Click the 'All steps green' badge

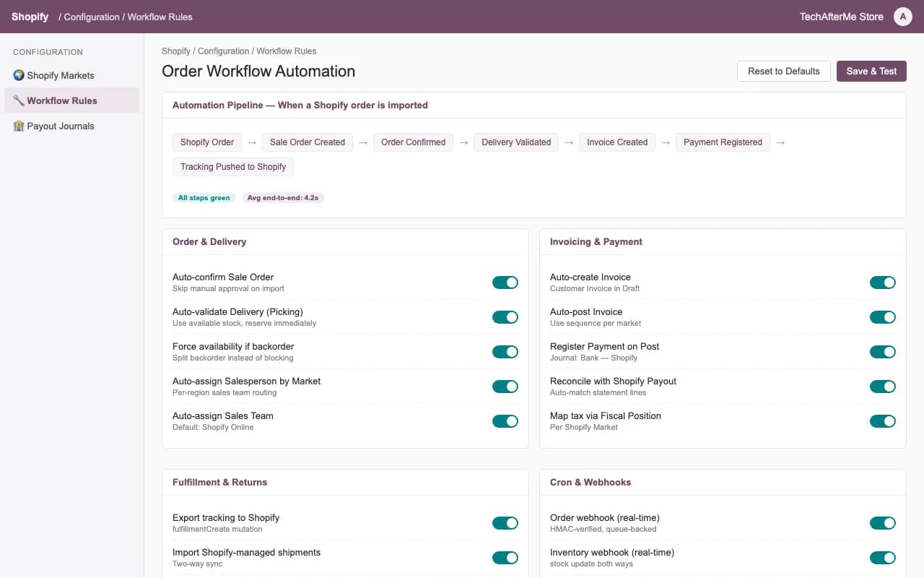pyautogui.click(x=204, y=198)
